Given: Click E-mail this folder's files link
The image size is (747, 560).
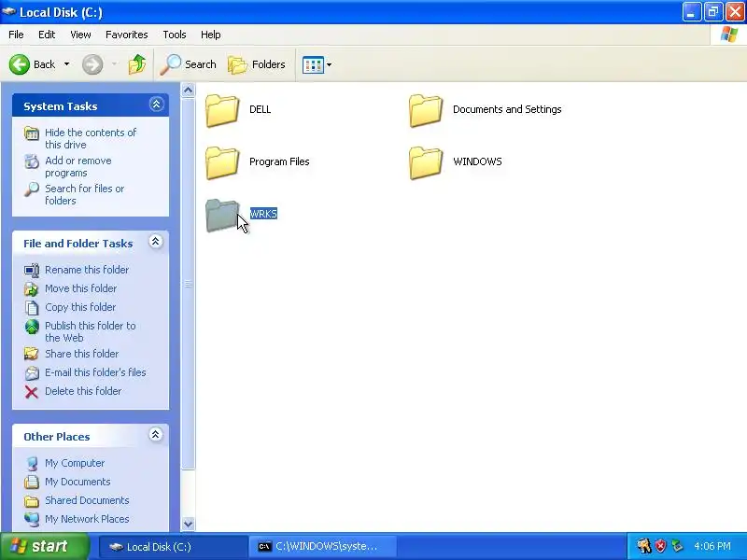Looking at the screenshot, I should click(95, 372).
